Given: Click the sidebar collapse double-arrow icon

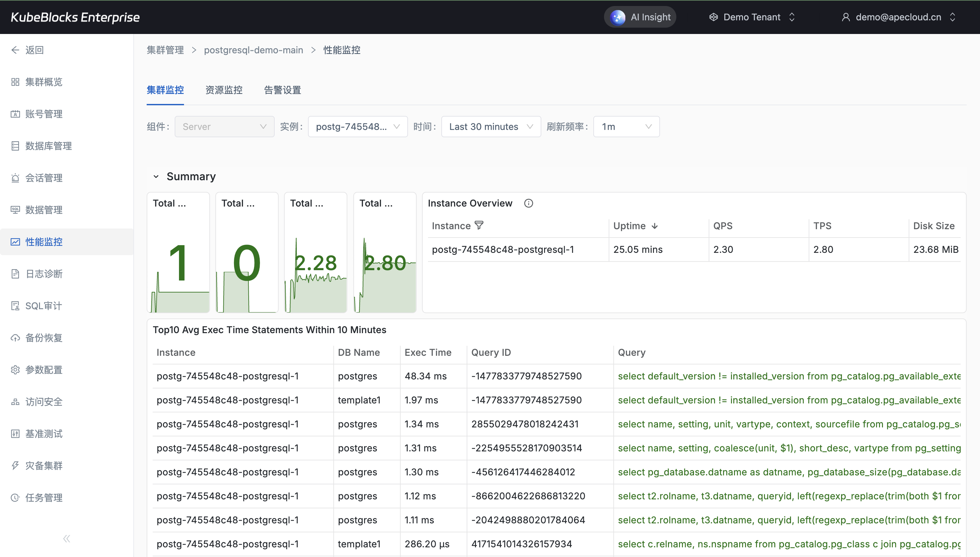Looking at the screenshot, I should point(67,539).
